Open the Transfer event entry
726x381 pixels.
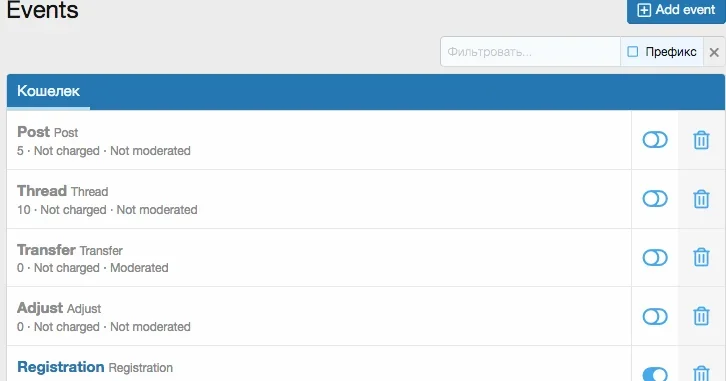pyautogui.click(x=319, y=257)
